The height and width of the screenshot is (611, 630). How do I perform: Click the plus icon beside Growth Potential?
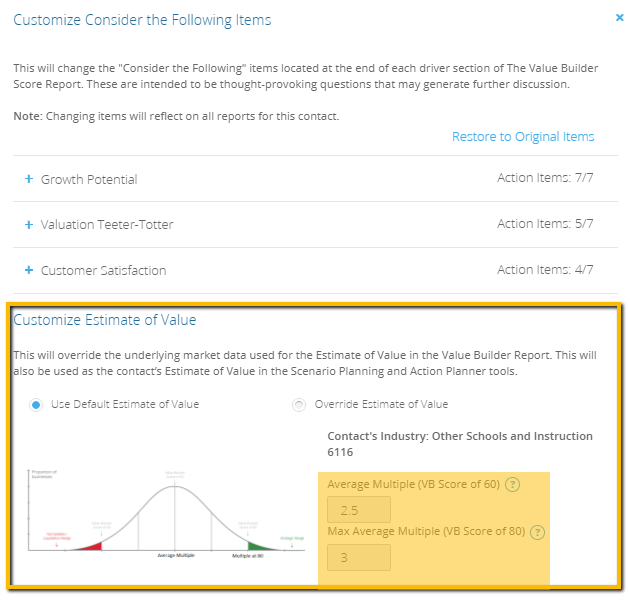click(29, 179)
